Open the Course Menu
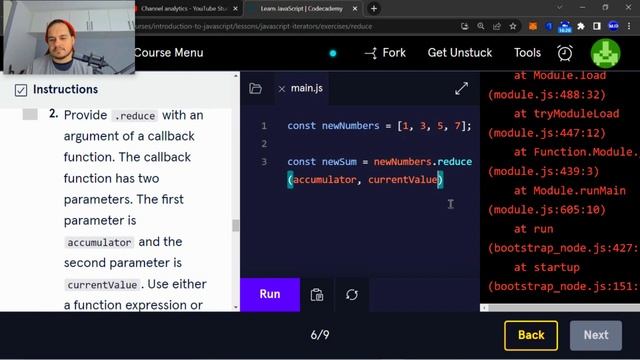This screenshot has height=360, width=640. pos(169,53)
